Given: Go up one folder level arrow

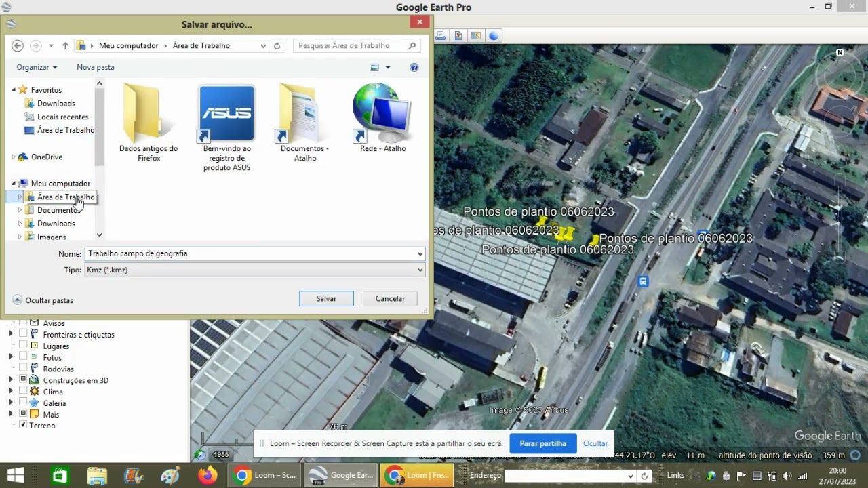Looking at the screenshot, I should [x=65, y=45].
